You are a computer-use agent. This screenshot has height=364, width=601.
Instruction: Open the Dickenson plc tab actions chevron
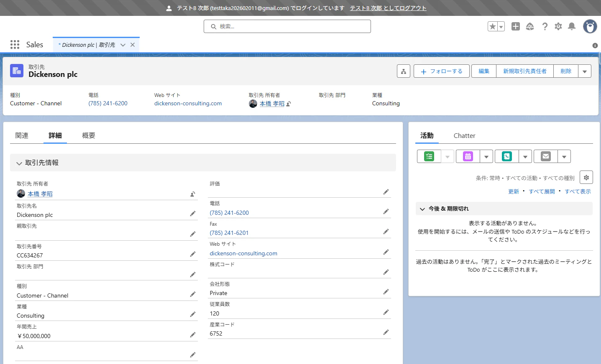[123, 45]
